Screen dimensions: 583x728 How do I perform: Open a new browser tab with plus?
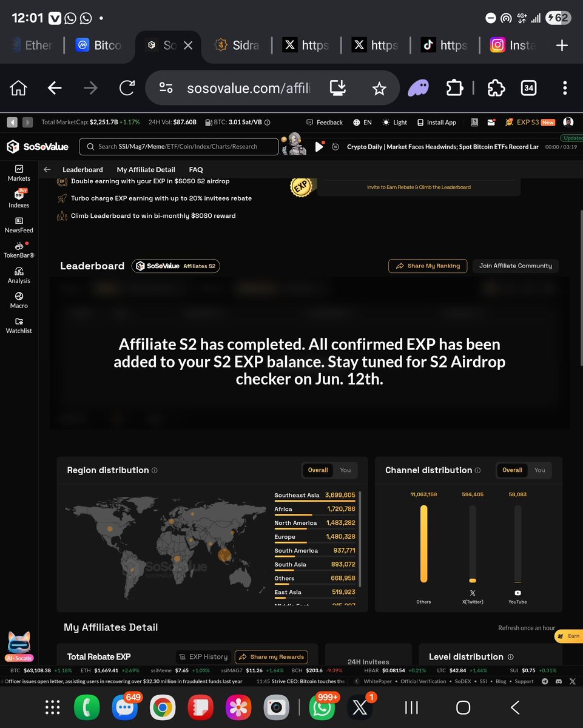(x=562, y=45)
